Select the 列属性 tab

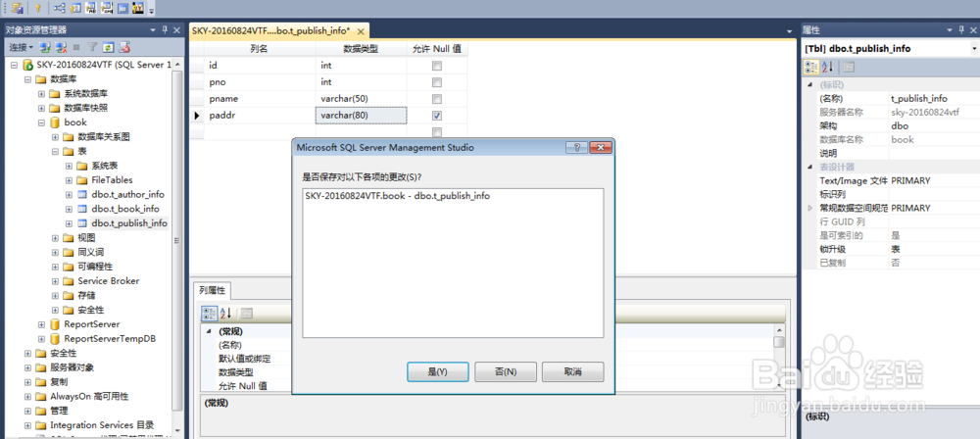pos(213,290)
